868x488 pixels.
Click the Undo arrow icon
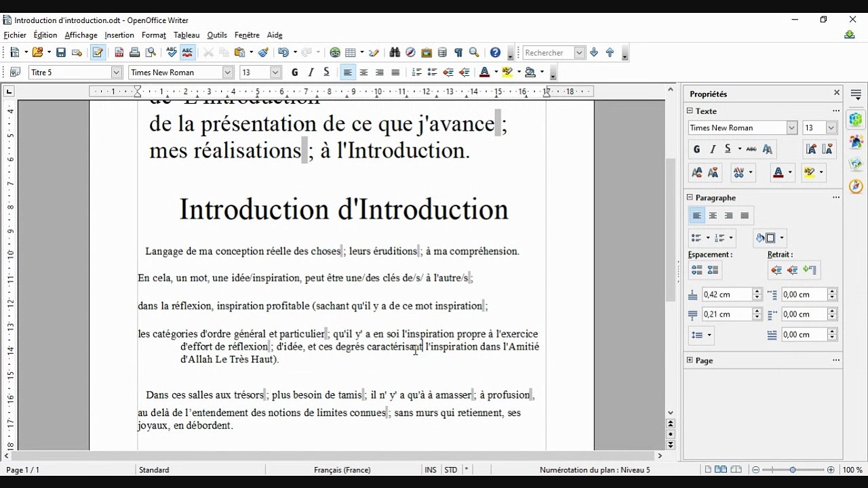(283, 52)
